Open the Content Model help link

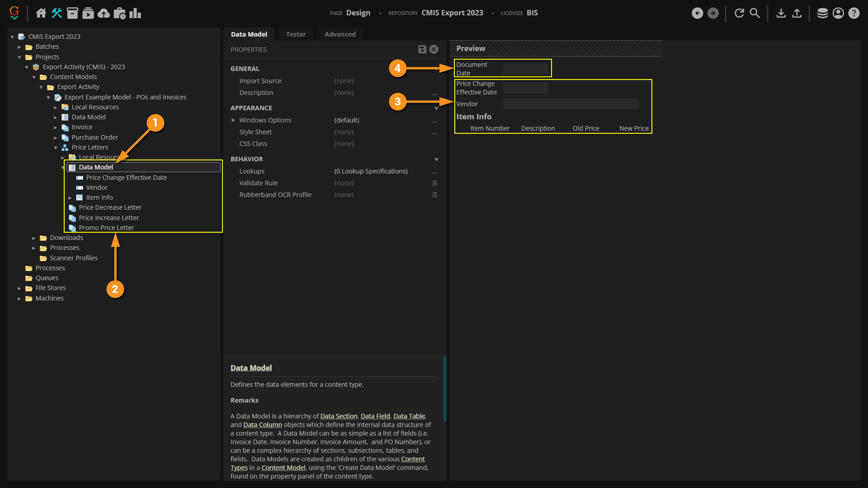283,468
